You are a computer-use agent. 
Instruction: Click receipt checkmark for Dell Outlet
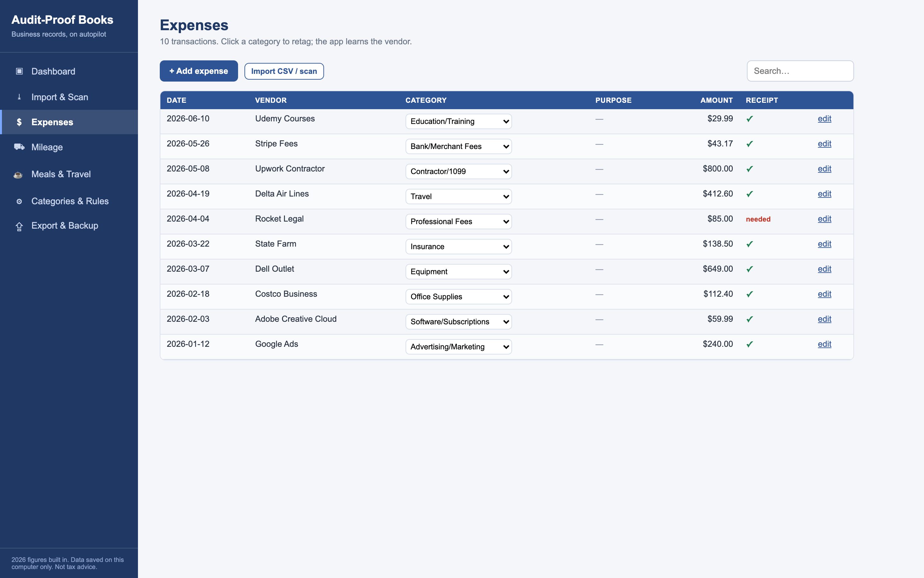click(x=749, y=269)
